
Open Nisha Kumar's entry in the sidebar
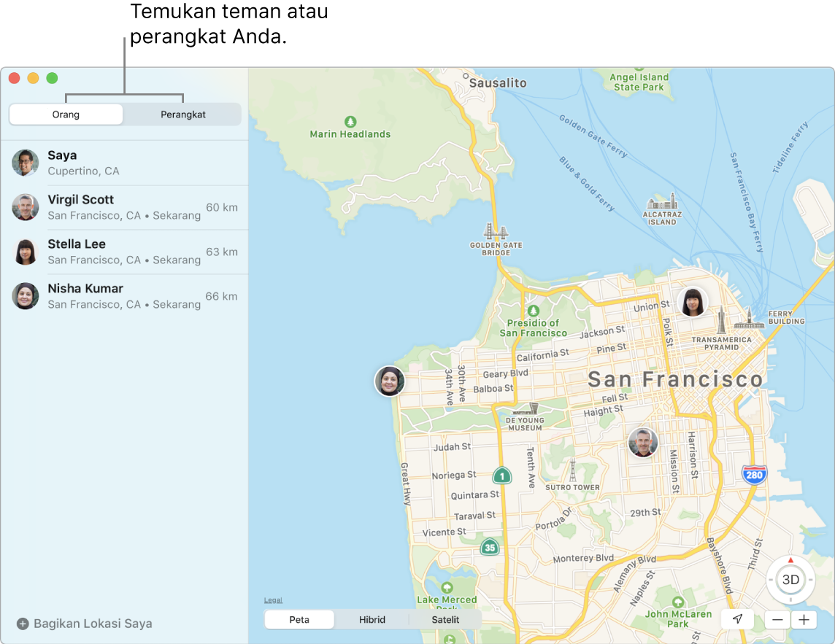point(109,296)
